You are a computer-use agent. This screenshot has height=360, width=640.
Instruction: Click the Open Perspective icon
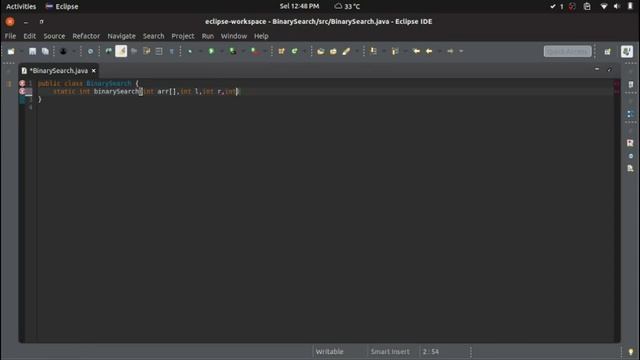[x=608, y=51]
